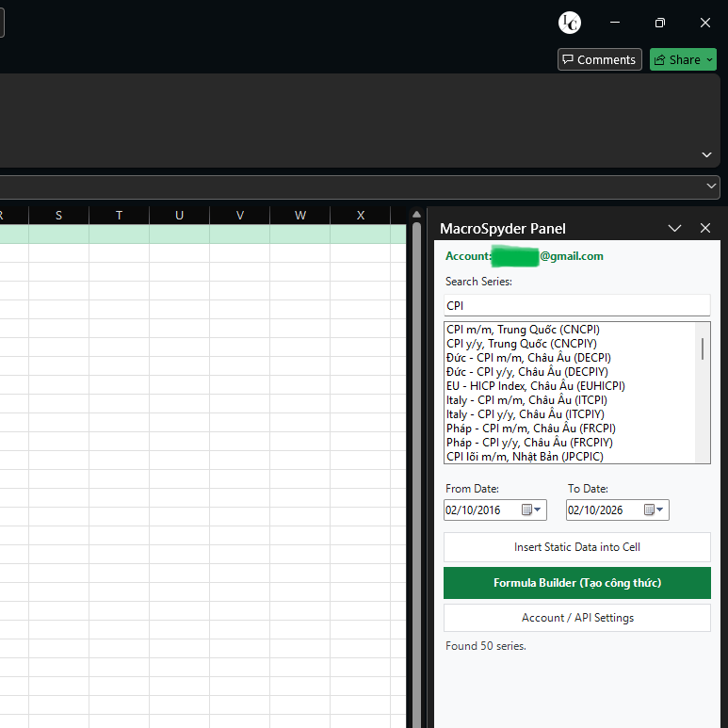
Task: Select column W header
Action: tap(299, 216)
